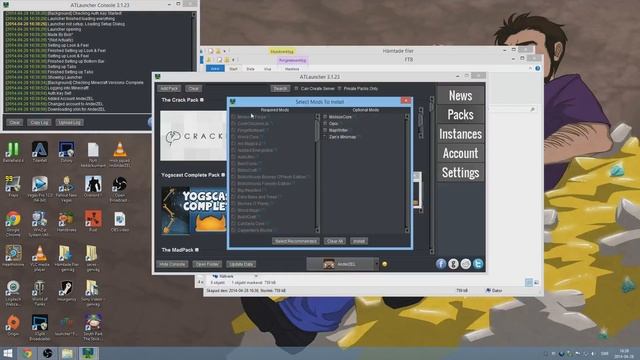Click Hide Console button
The height and width of the screenshot is (360, 640).
(x=172, y=264)
